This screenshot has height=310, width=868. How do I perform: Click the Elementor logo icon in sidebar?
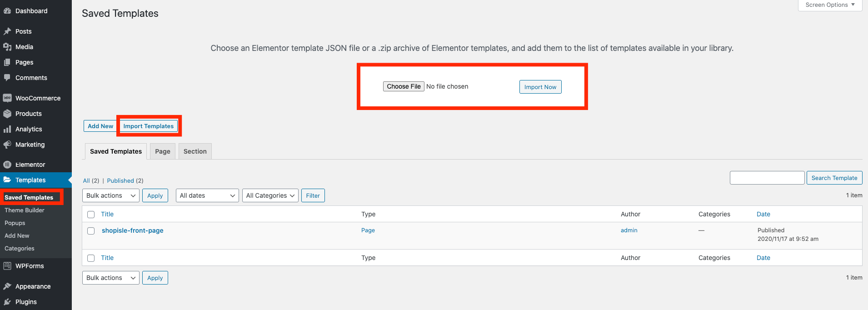[7, 165]
